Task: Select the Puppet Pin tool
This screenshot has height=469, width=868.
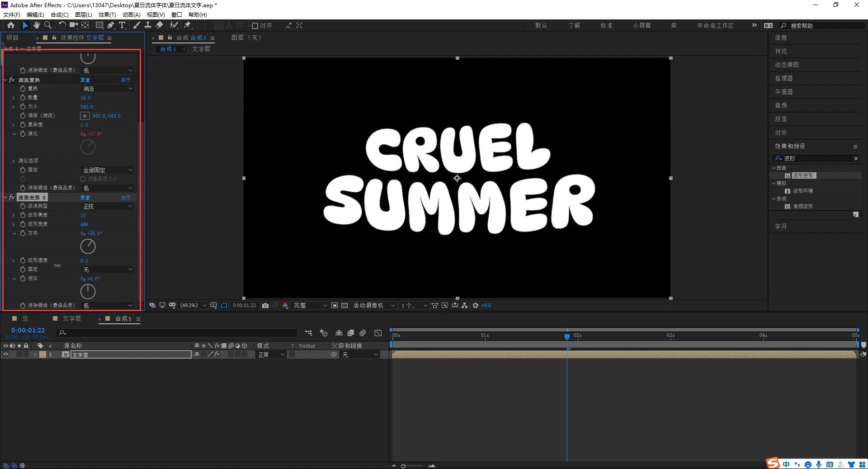Action: click(188, 25)
